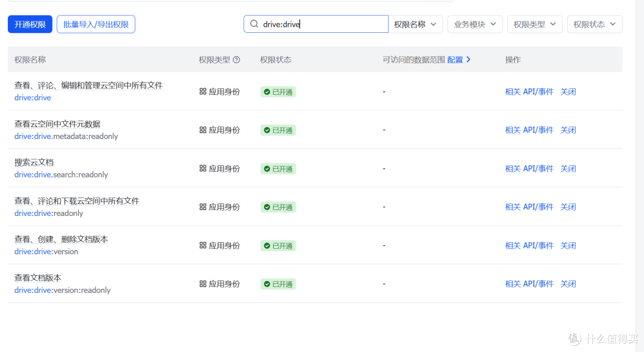The height and width of the screenshot is (352, 644).
Task: Expand the 权限类型 filter dropdown
Action: (535, 24)
